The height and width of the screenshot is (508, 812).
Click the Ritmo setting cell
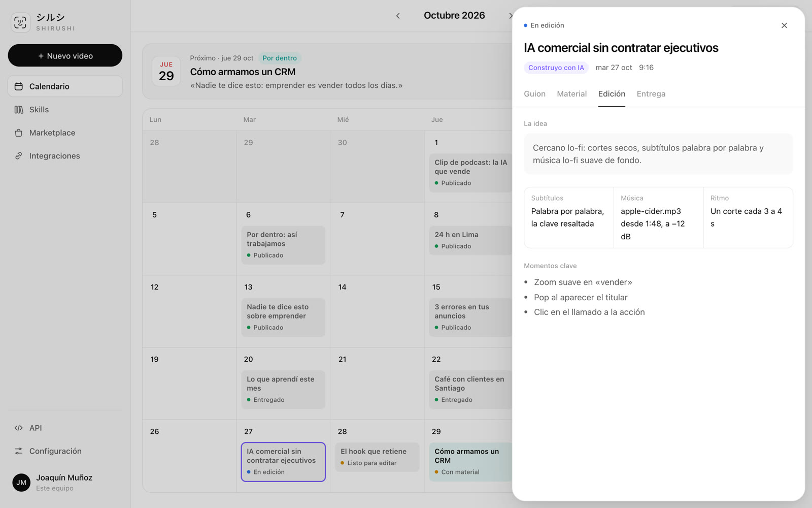tap(748, 217)
